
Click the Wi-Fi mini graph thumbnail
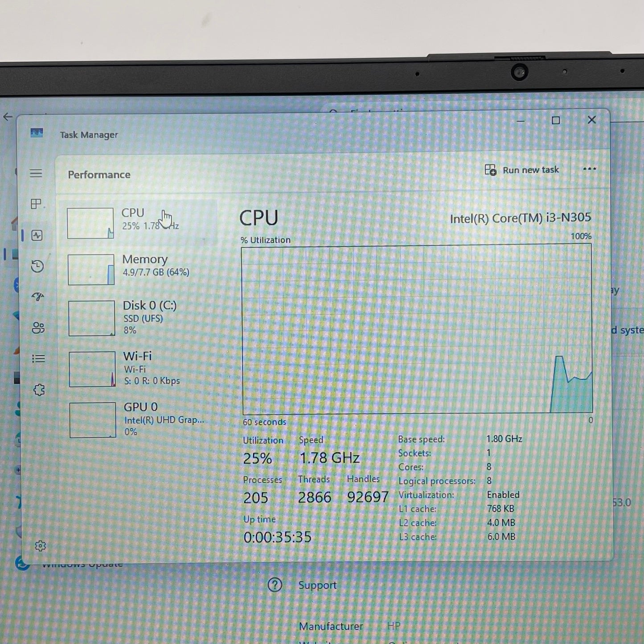92,369
